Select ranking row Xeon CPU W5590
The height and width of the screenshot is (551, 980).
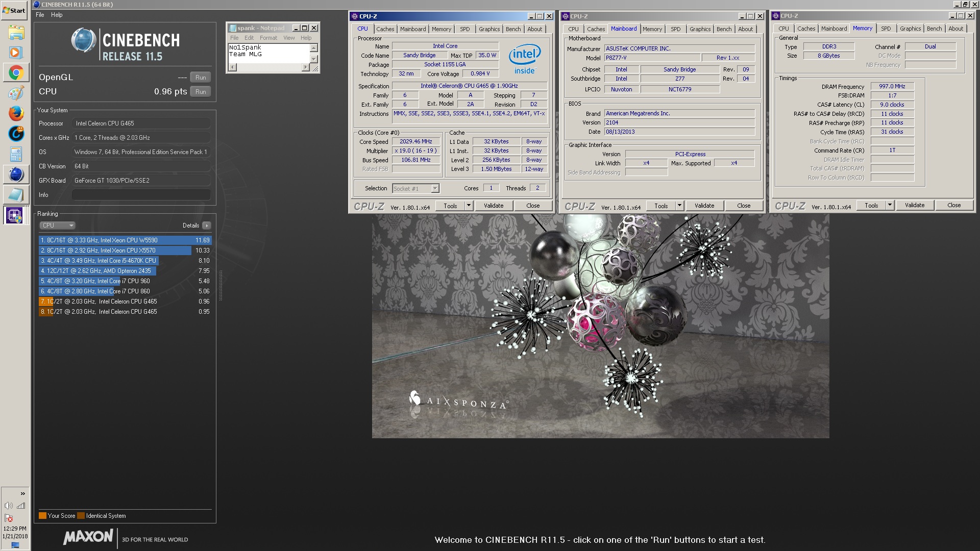[x=125, y=240]
